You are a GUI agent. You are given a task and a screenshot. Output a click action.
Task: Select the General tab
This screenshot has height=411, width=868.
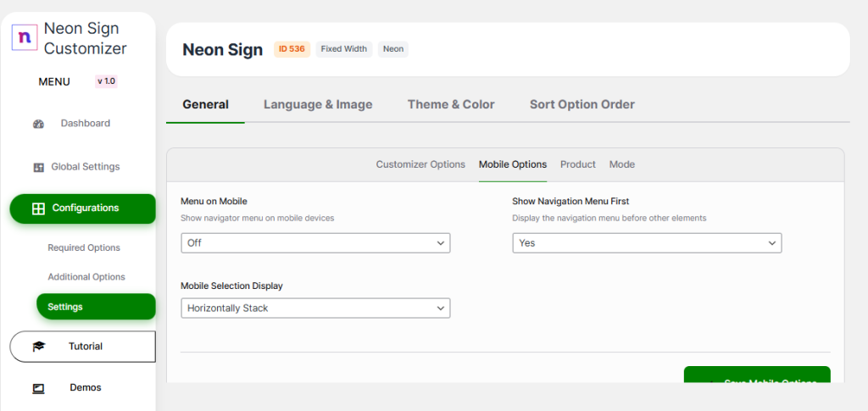(x=205, y=104)
